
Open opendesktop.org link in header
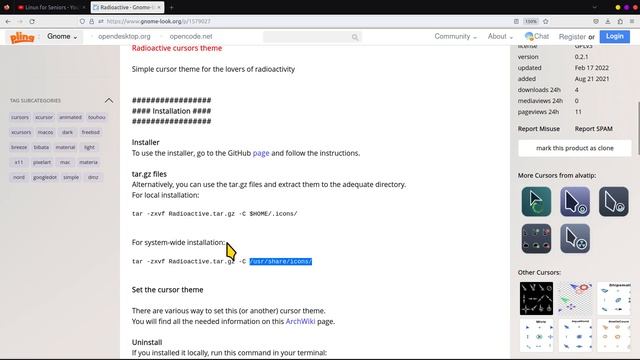click(x=124, y=36)
